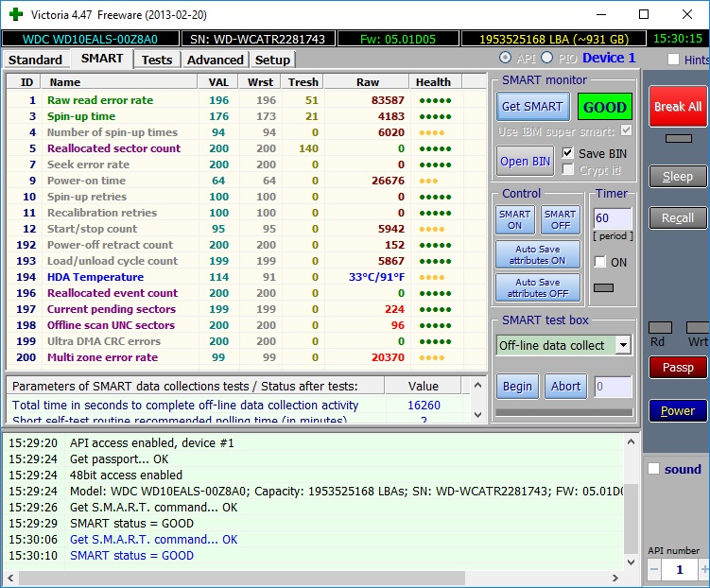Screen dimensions: 710x588
Task: Click the log horizontal scroll right arrow
Action: click(615, 578)
